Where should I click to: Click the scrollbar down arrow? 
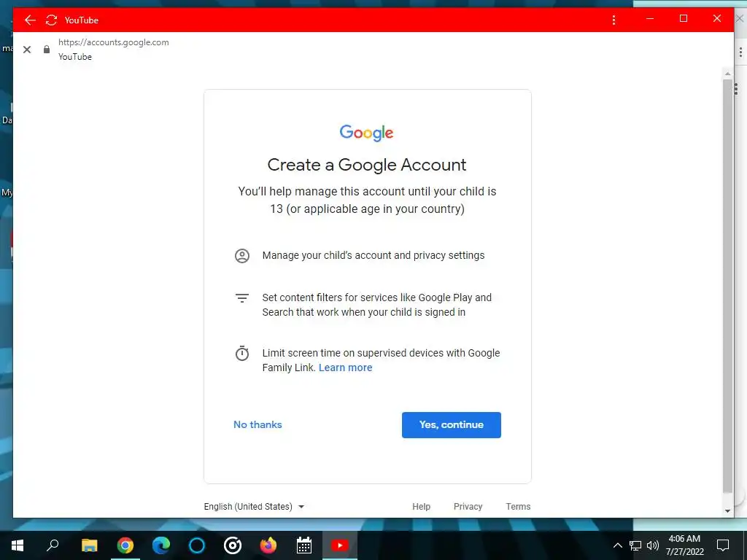tap(727, 511)
